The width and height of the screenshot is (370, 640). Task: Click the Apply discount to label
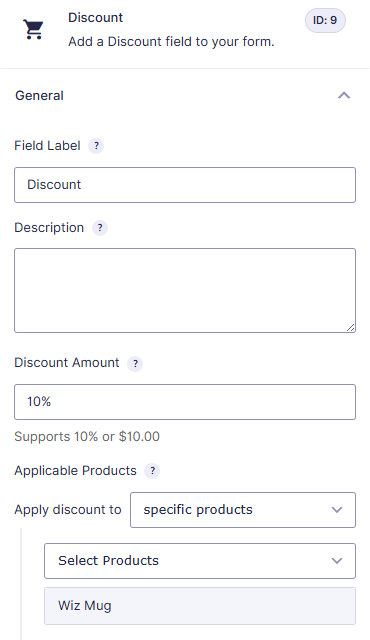tap(68, 510)
